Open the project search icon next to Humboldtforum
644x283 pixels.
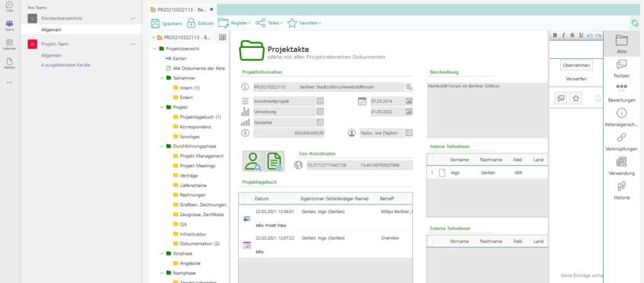pos(408,86)
